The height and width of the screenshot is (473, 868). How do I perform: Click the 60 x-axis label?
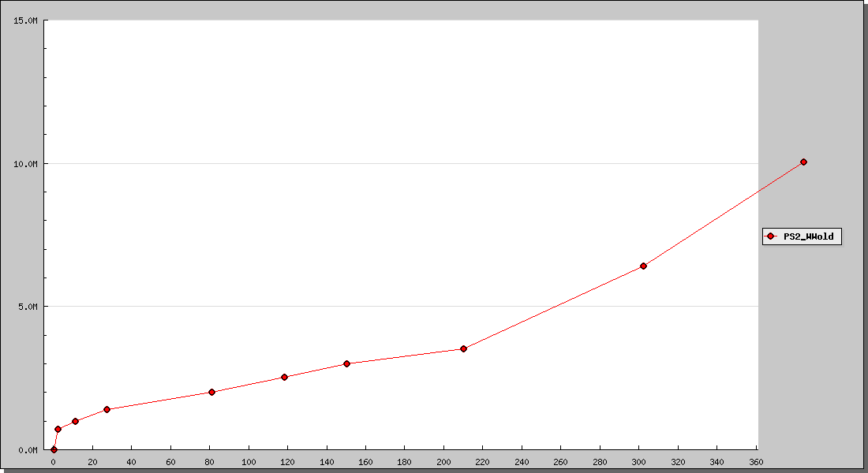(x=170, y=463)
